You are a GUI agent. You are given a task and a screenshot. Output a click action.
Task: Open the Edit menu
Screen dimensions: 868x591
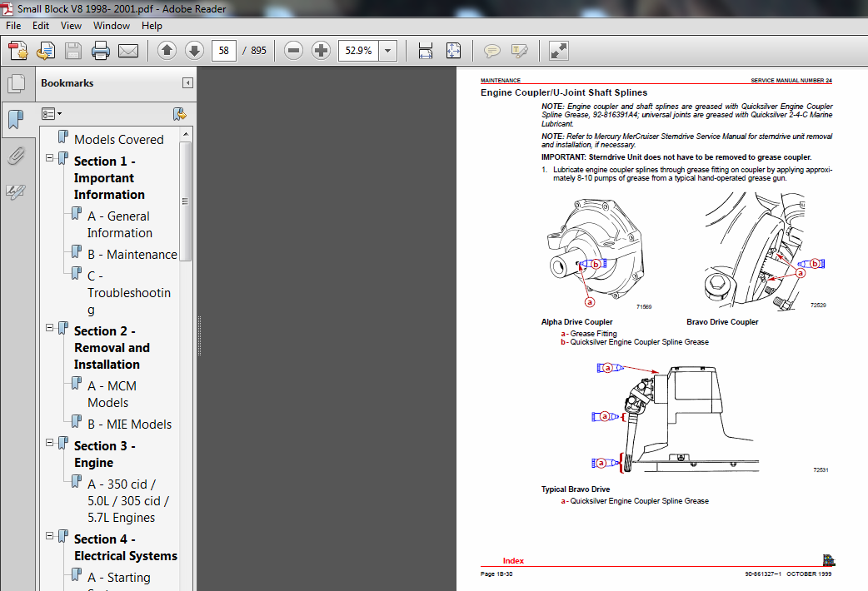pyautogui.click(x=41, y=26)
